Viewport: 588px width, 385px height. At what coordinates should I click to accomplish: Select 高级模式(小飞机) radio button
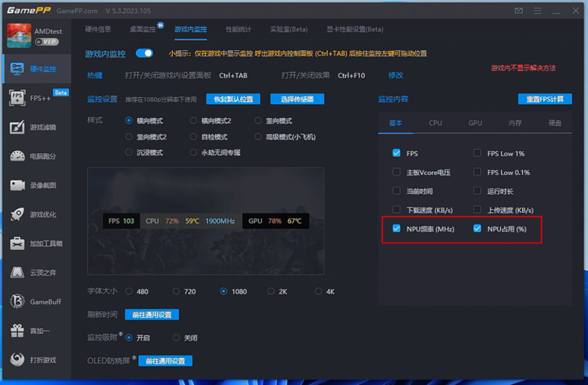click(x=258, y=137)
